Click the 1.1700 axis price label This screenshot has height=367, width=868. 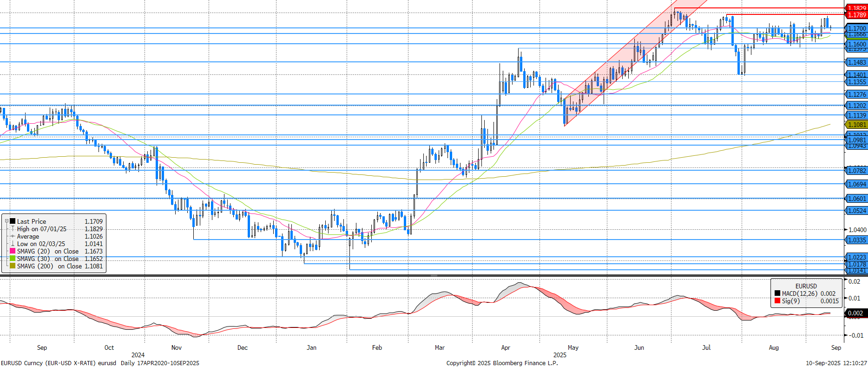(856, 28)
